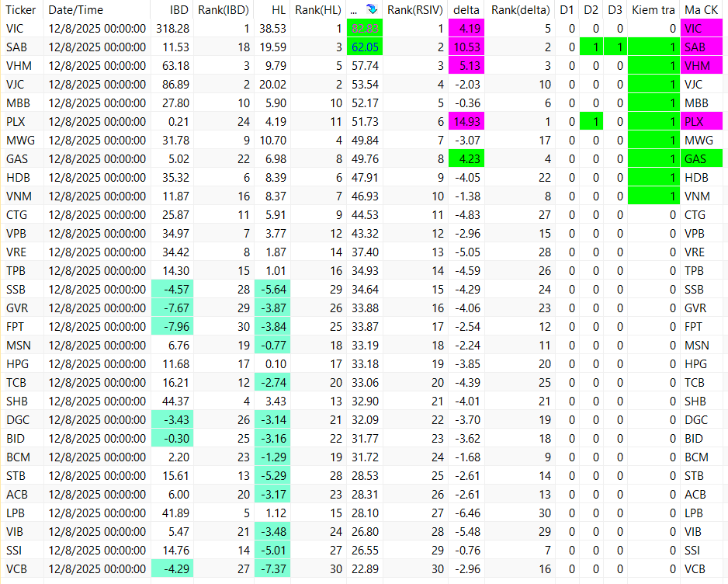Select the MWG ticker cell
The width and height of the screenshot is (728, 584).
pos(20,141)
